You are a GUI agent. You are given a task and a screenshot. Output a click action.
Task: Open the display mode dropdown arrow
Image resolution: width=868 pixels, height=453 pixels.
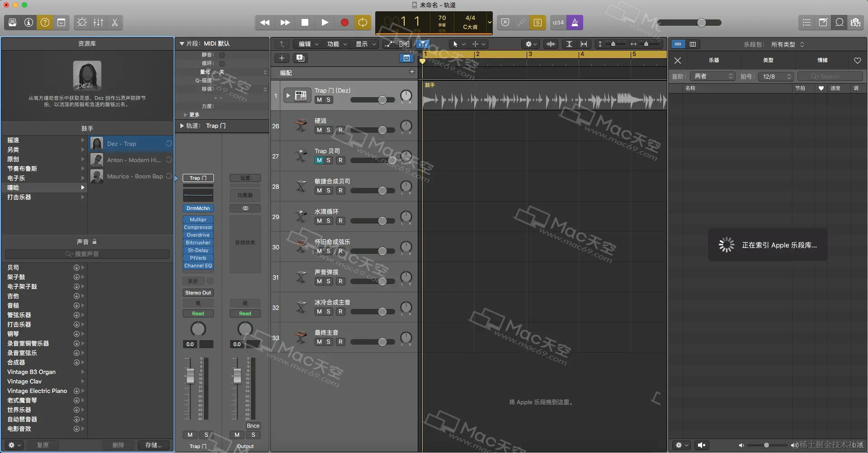pos(489,23)
